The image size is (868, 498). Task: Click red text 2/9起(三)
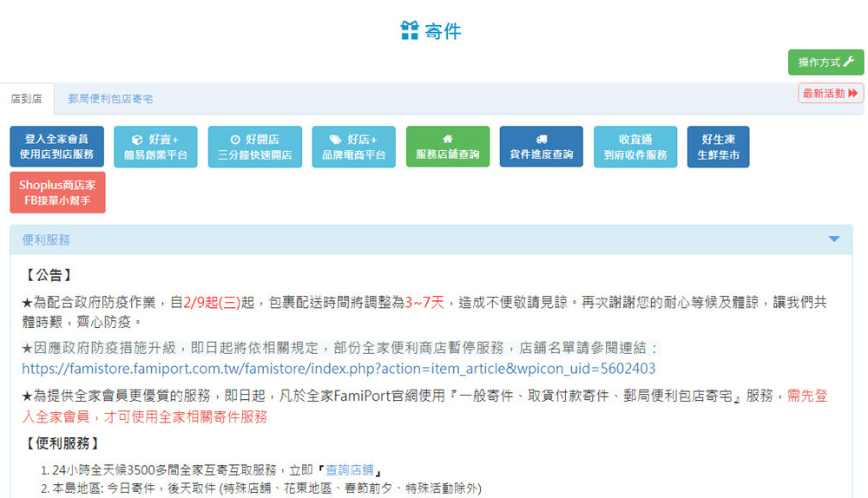[x=212, y=302]
